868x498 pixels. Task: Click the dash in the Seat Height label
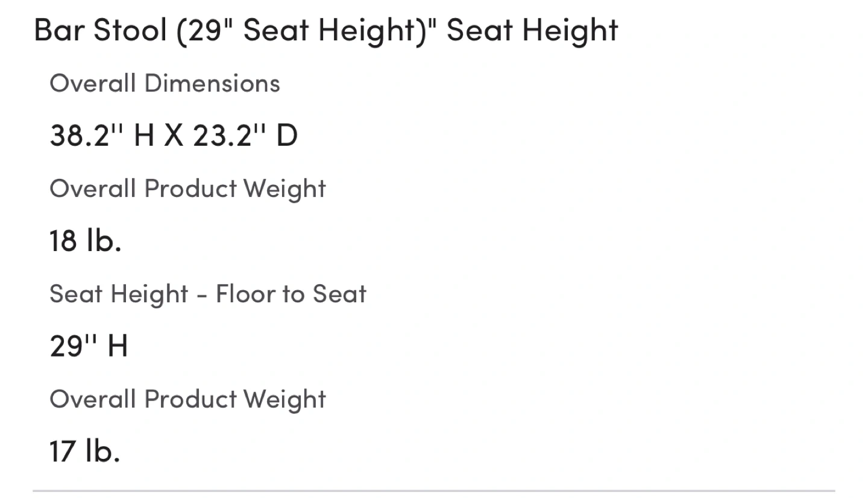(x=203, y=295)
